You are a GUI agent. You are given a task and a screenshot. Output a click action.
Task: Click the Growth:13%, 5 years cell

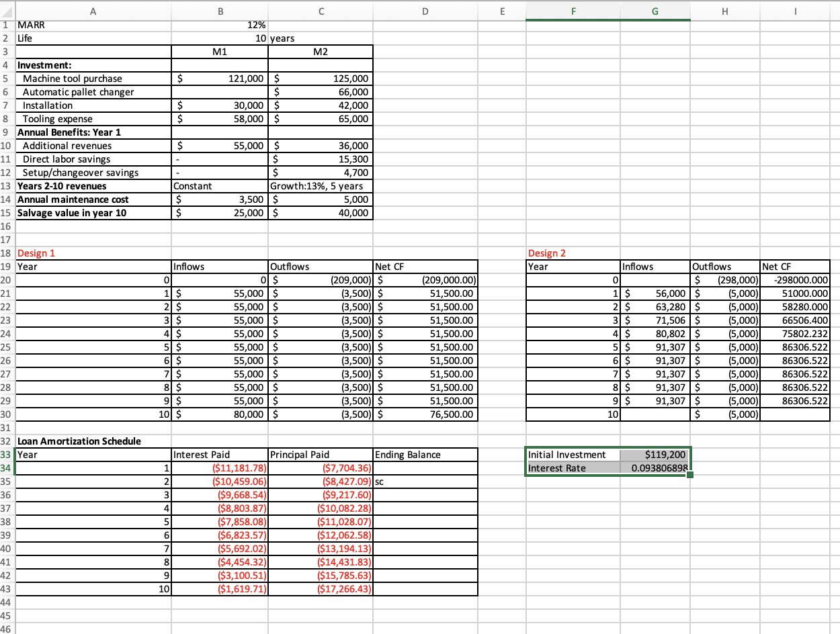(321, 186)
